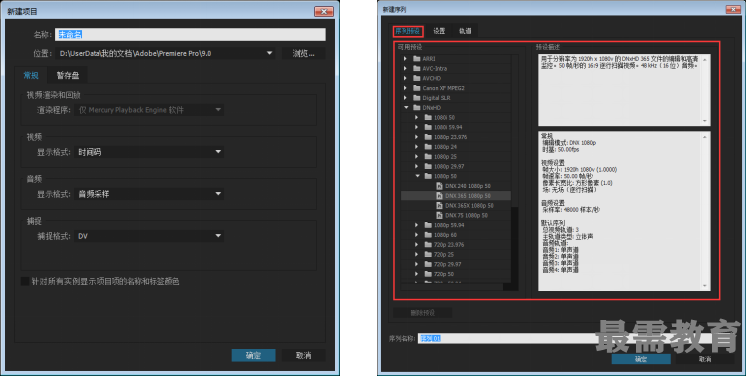This screenshot has width=747, height=376.
Task: Click the 名称 project name field
Action: 190,34
